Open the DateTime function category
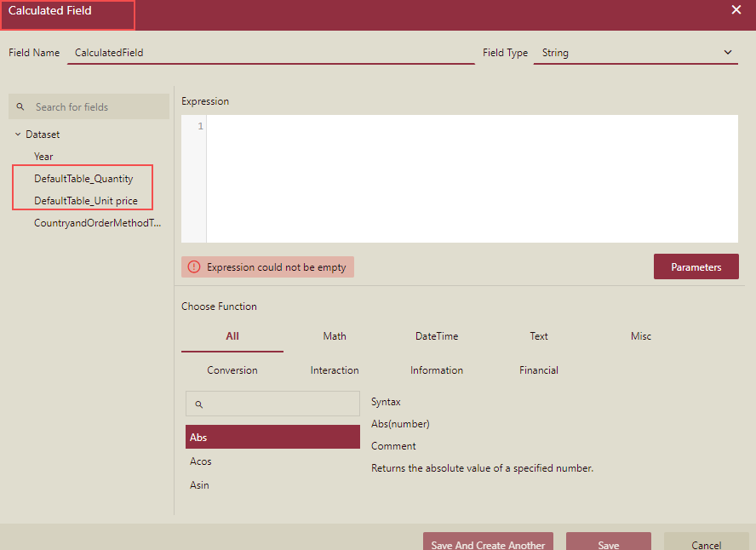The width and height of the screenshot is (756, 550). 436,335
